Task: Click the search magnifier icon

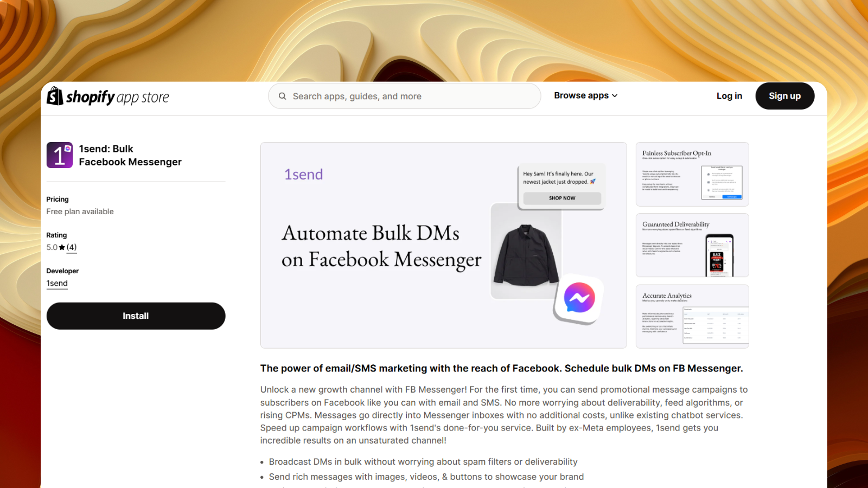Action: point(282,96)
